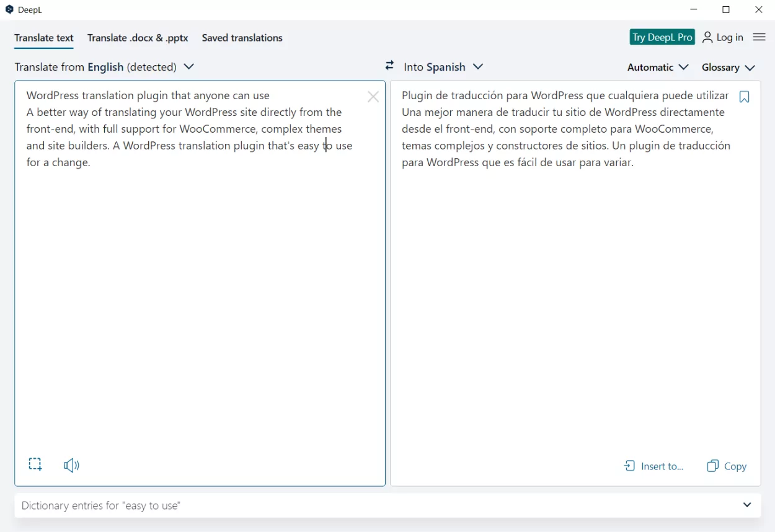Image resolution: width=775 pixels, height=532 pixels.
Task: Open Saved translations tab
Action: click(x=242, y=38)
